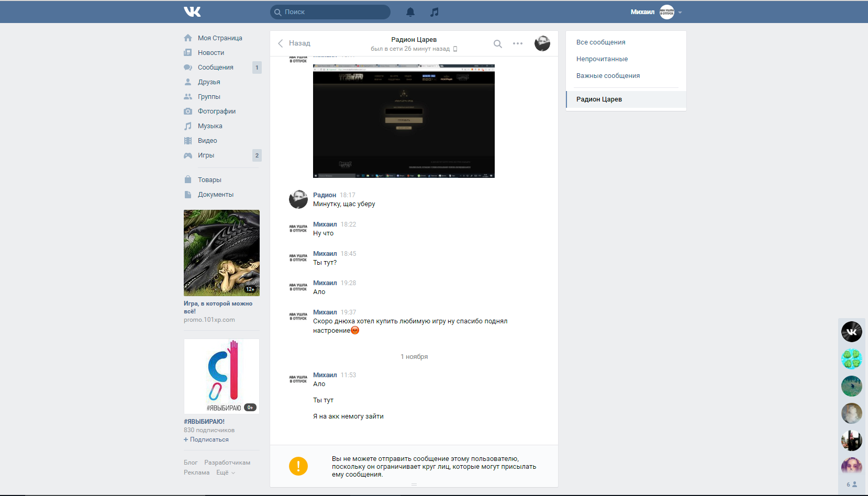This screenshot has width=868, height=496.
Task: Expand the Михаил profile dropdown arrow
Action: [x=680, y=12]
